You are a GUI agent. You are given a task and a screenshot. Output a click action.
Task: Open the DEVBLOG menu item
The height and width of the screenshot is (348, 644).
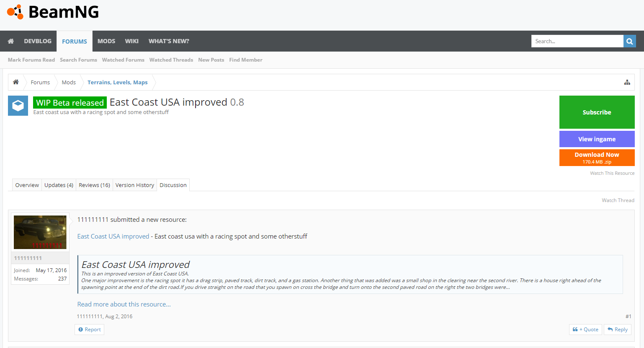click(38, 41)
